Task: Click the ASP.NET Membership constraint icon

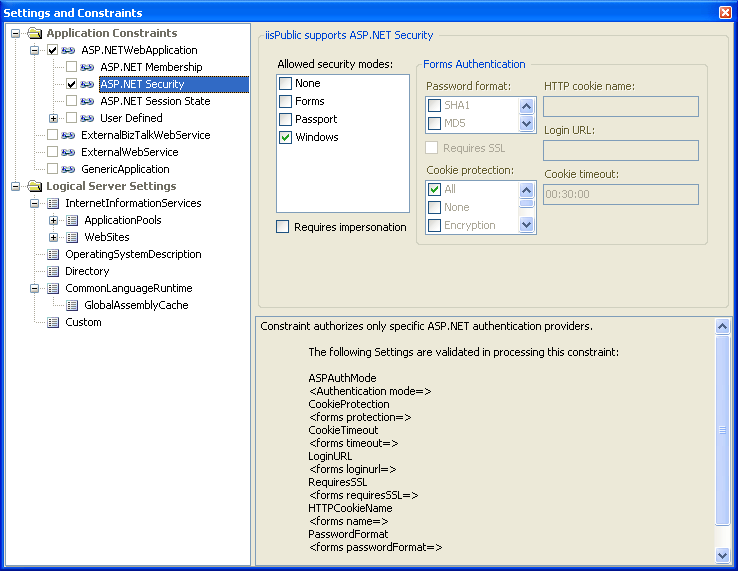Action: (88, 67)
